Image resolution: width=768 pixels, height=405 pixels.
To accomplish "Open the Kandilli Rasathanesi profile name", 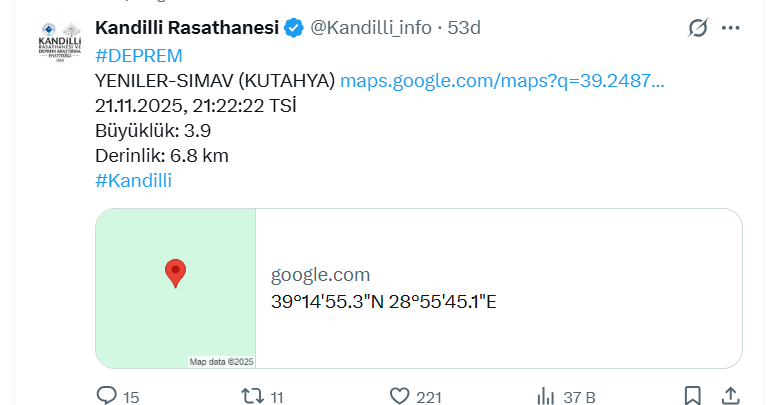I will (186, 28).
